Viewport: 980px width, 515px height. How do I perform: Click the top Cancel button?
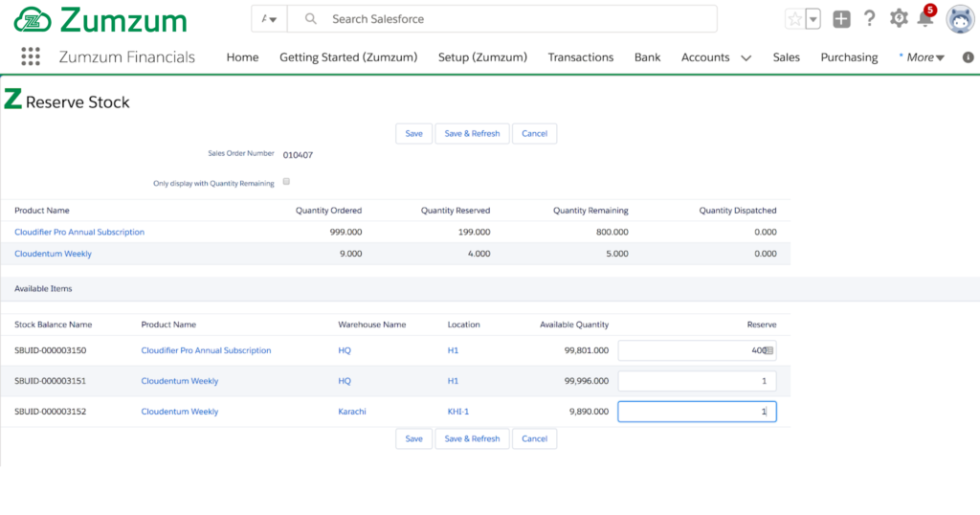(534, 133)
